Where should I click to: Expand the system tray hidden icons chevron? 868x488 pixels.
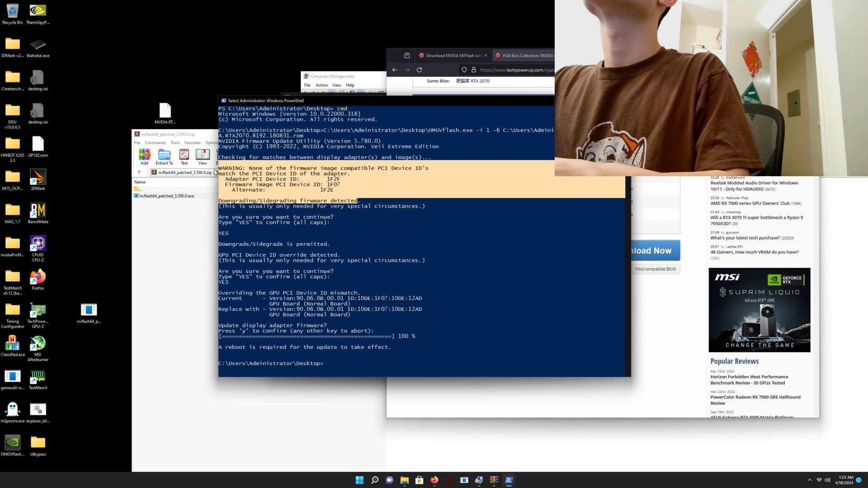pos(809,480)
